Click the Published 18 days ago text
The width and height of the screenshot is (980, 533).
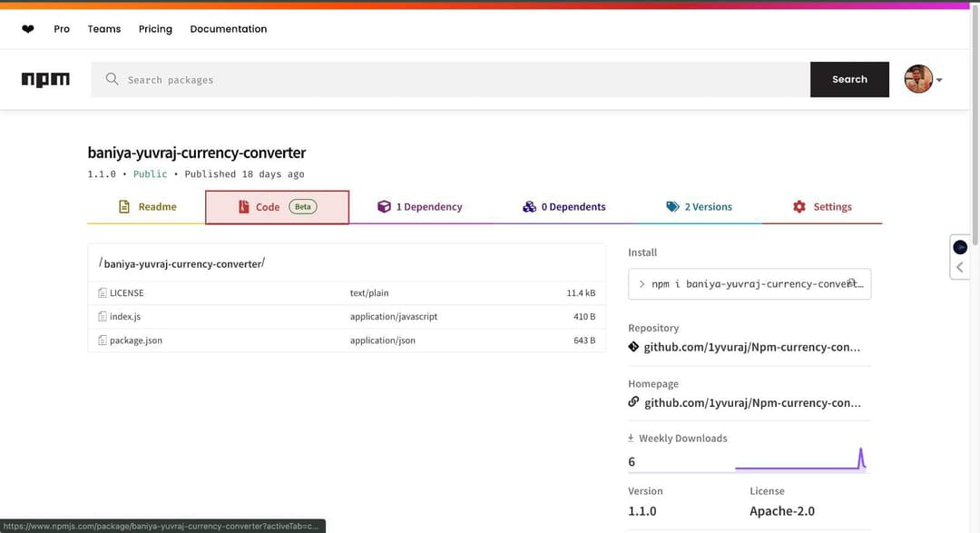(x=244, y=174)
